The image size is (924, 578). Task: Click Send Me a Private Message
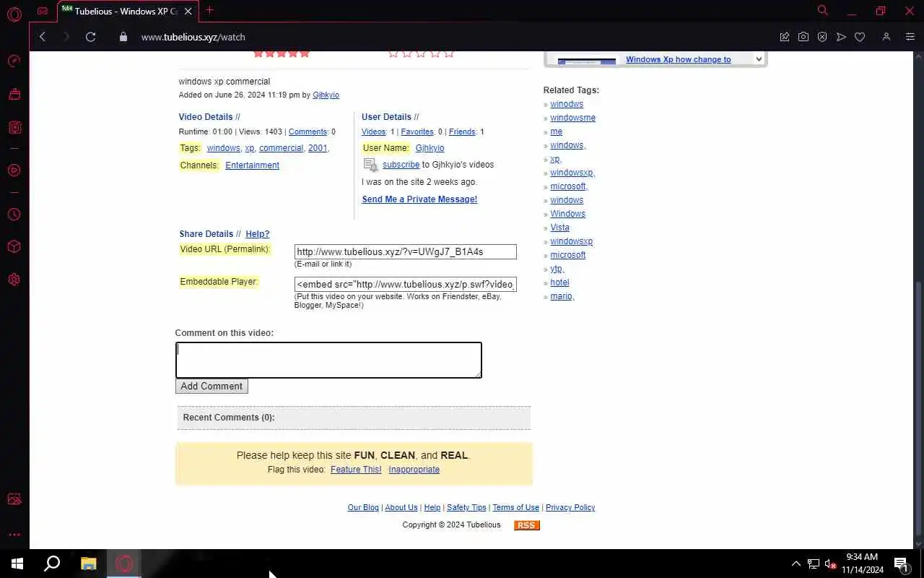(x=419, y=199)
